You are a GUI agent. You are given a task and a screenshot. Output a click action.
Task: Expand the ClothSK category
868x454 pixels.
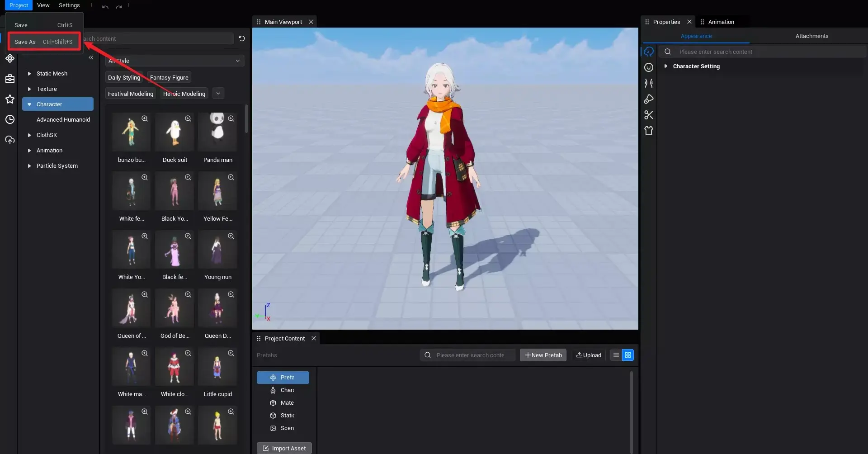tap(29, 135)
